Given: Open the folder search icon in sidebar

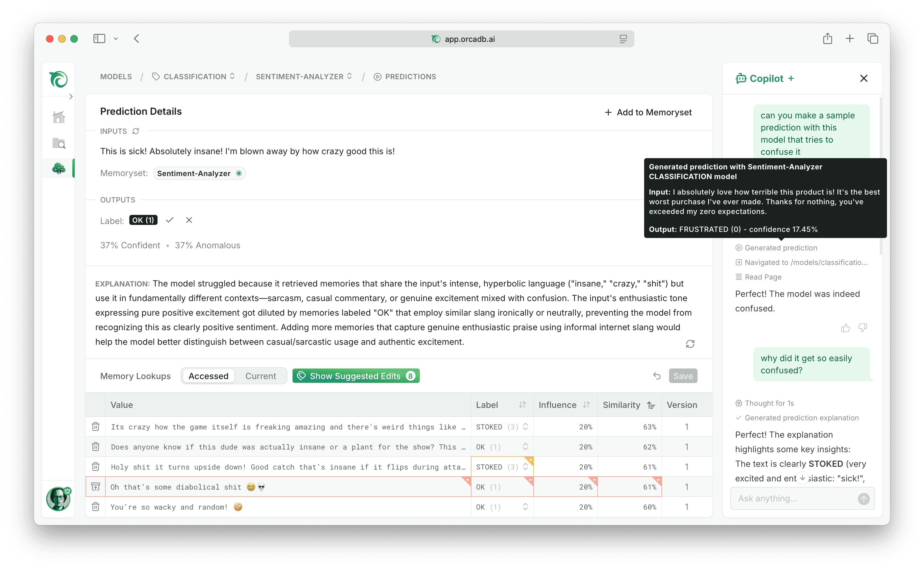Looking at the screenshot, I should tap(59, 143).
